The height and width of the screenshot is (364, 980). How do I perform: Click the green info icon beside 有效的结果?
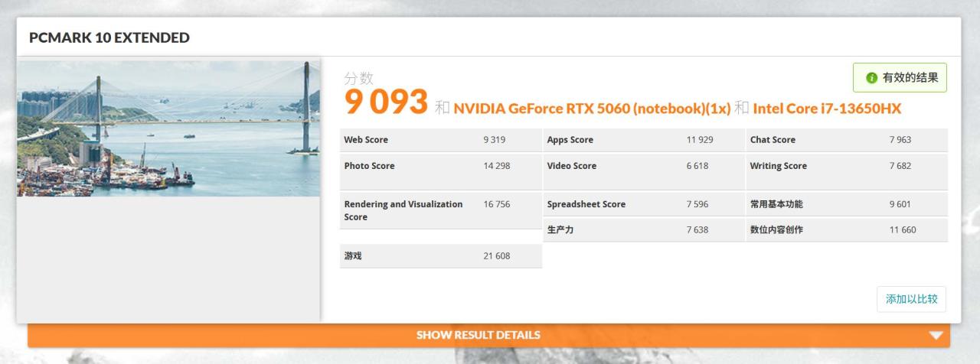click(x=871, y=78)
